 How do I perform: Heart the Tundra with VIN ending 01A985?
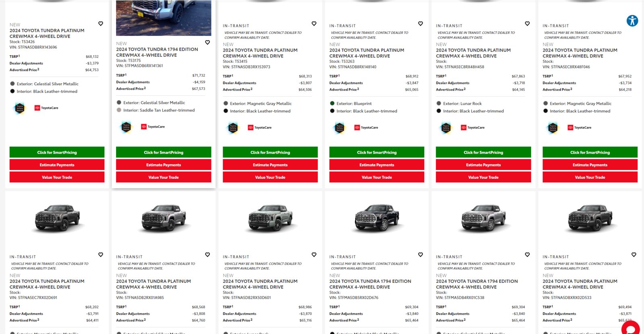(x=207, y=255)
